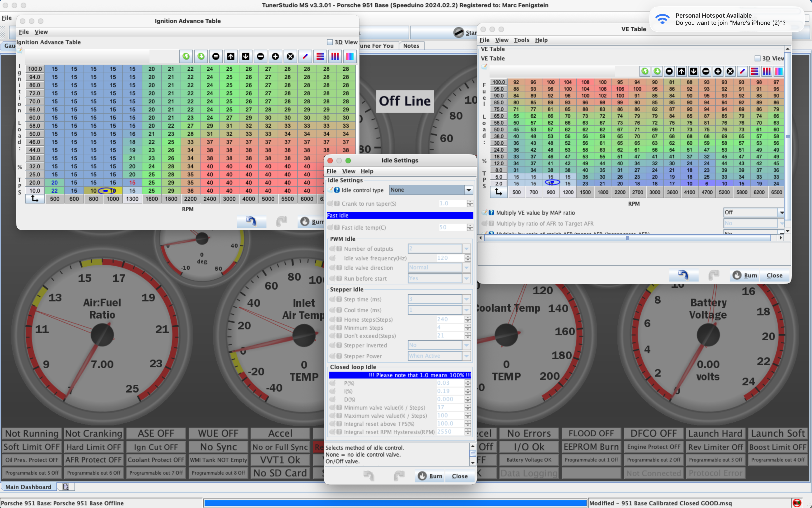
Task: Switch to the Main Dashboard tab
Action: (x=29, y=487)
